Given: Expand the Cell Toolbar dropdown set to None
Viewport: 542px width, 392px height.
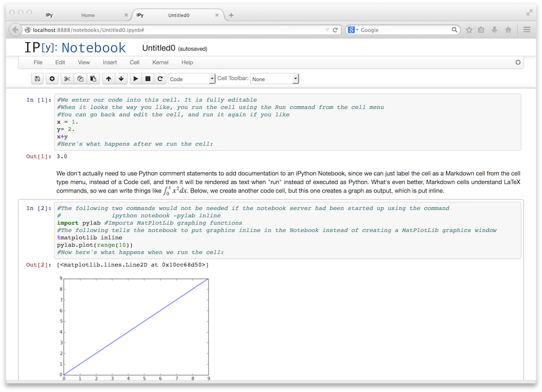Looking at the screenshot, I should click(274, 79).
